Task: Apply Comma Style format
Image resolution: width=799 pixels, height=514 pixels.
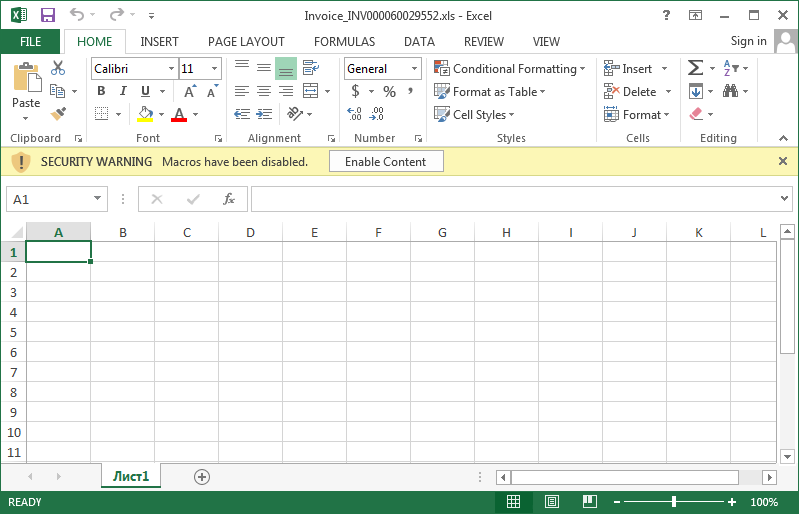Action: click(410, 91)
